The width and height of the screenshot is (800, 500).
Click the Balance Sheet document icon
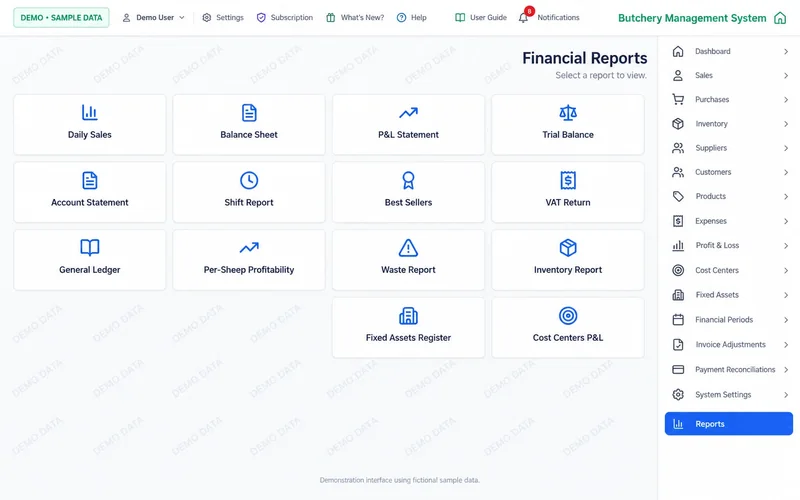[x=249, y=112]
